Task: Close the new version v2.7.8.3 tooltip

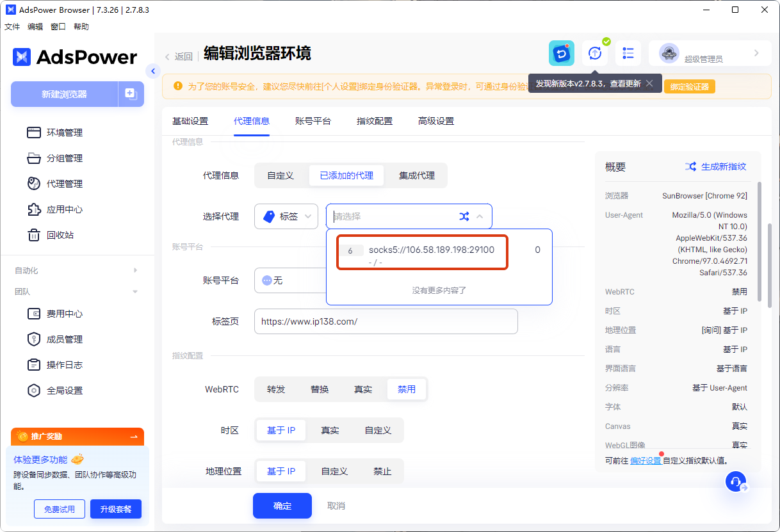Action: [649, 83]
